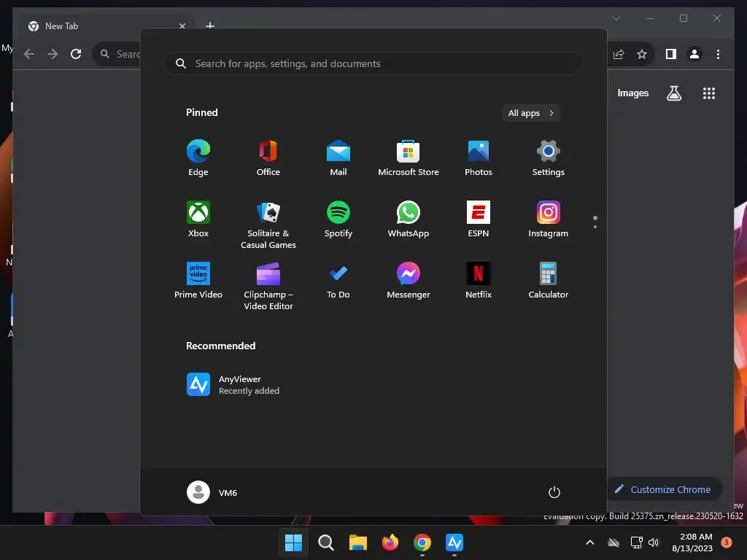Click the Start menu search field
The image size is (747, 560).
(373, 63)
